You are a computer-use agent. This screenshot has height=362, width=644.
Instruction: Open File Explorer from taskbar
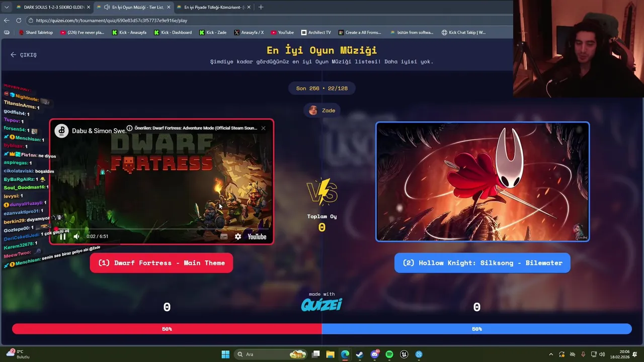330,354
